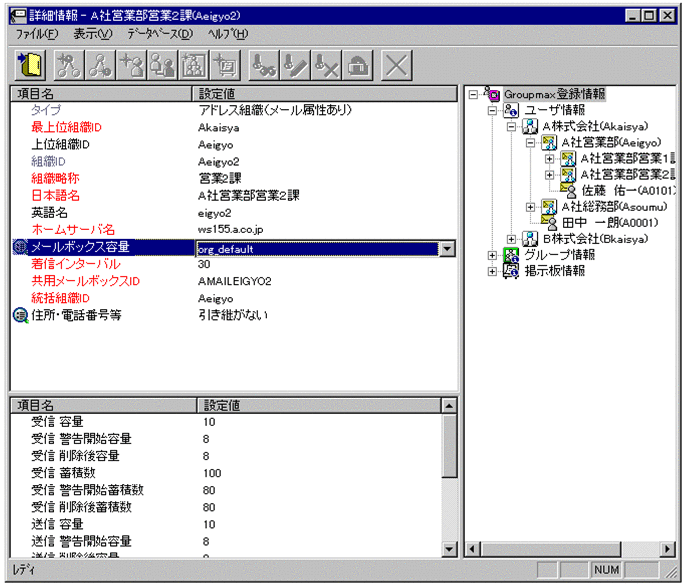The image size is (685, 587).
Task: Click the lower list vertical scrollbar thumb
Action: (x=449, y=445)
